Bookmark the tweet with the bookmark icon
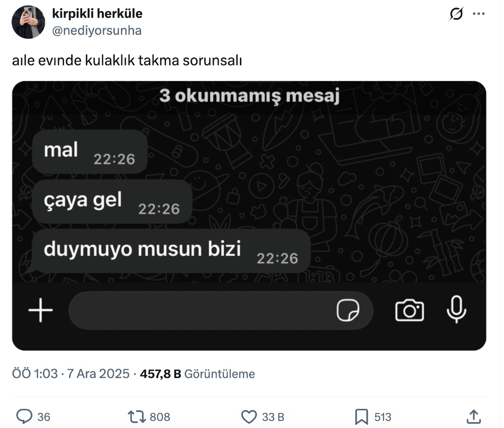The height and width of the screenshot is (428, 504). [361, 416]
